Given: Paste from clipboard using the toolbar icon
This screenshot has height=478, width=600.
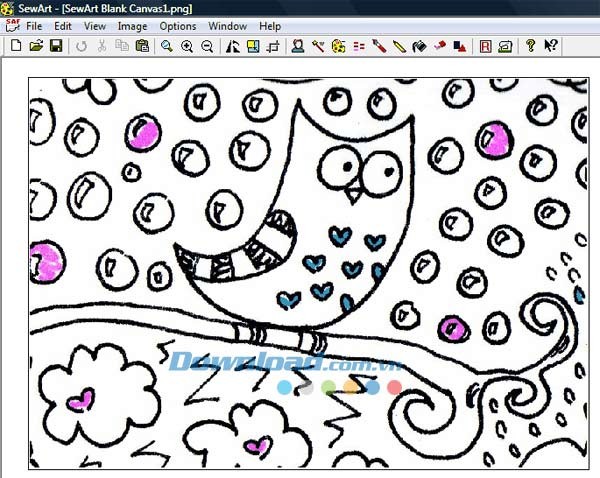Looking at the screenshot, I should coord(142,46).
